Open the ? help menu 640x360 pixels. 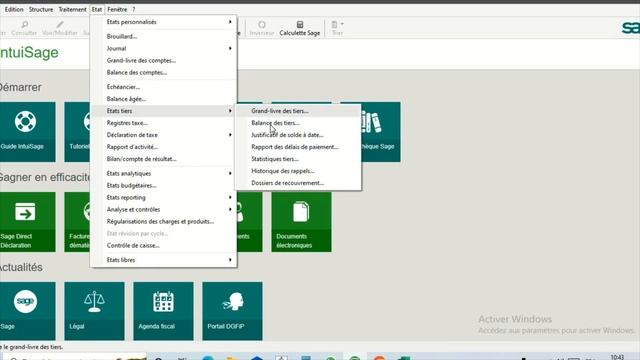(x=133, y=9)
